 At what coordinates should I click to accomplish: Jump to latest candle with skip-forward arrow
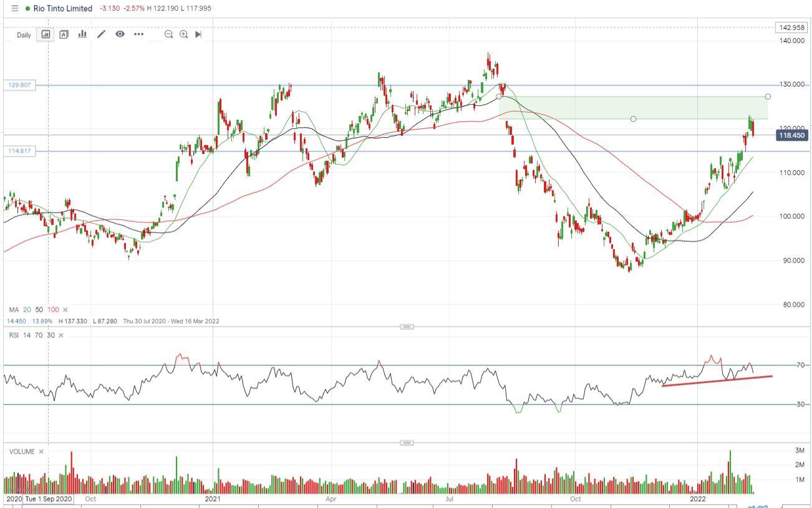198,34
